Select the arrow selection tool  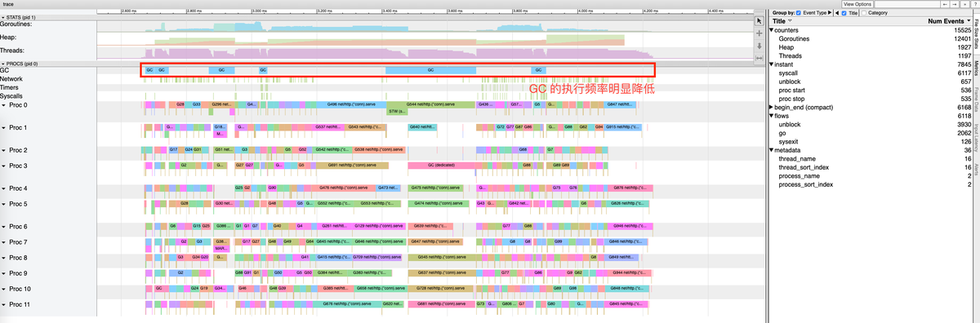[759, 20]
